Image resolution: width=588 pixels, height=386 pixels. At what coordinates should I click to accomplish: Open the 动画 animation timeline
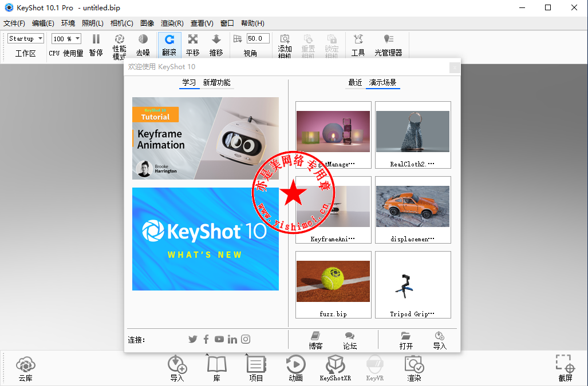point(295,369)
